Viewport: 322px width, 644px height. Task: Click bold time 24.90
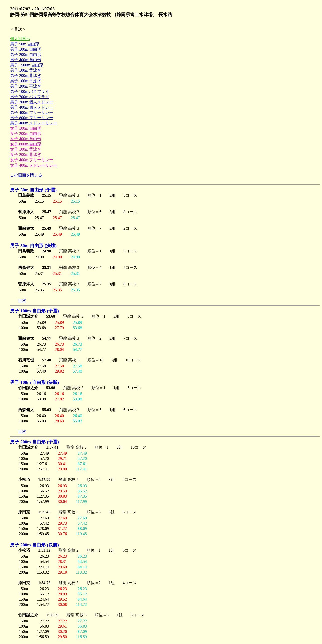click(x=47, y=251)
